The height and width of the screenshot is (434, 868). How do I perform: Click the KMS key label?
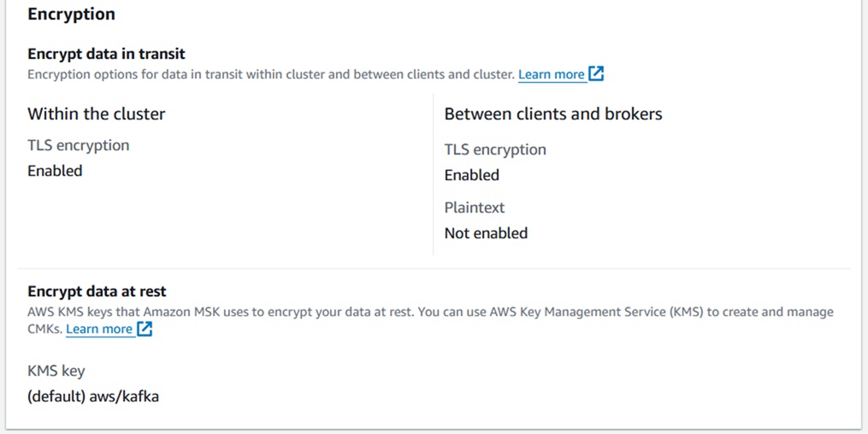(56, 371)
